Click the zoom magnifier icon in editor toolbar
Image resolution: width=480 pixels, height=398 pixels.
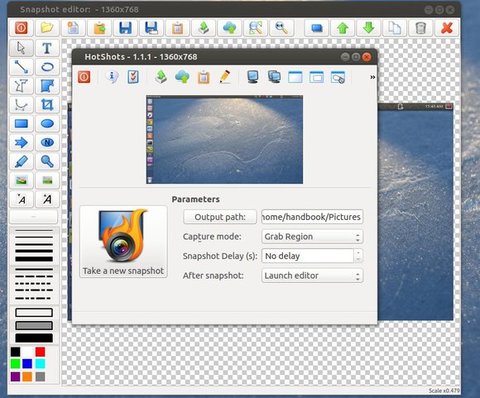[281, 28]
